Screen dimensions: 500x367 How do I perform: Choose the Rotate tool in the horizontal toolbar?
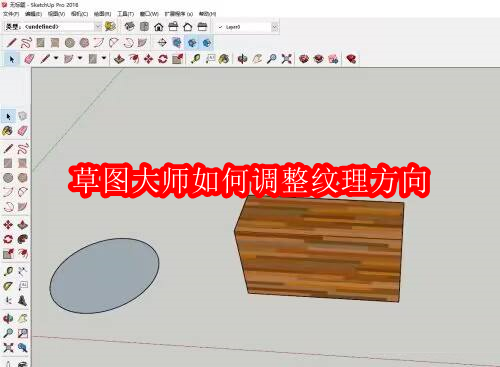[163, 59]
